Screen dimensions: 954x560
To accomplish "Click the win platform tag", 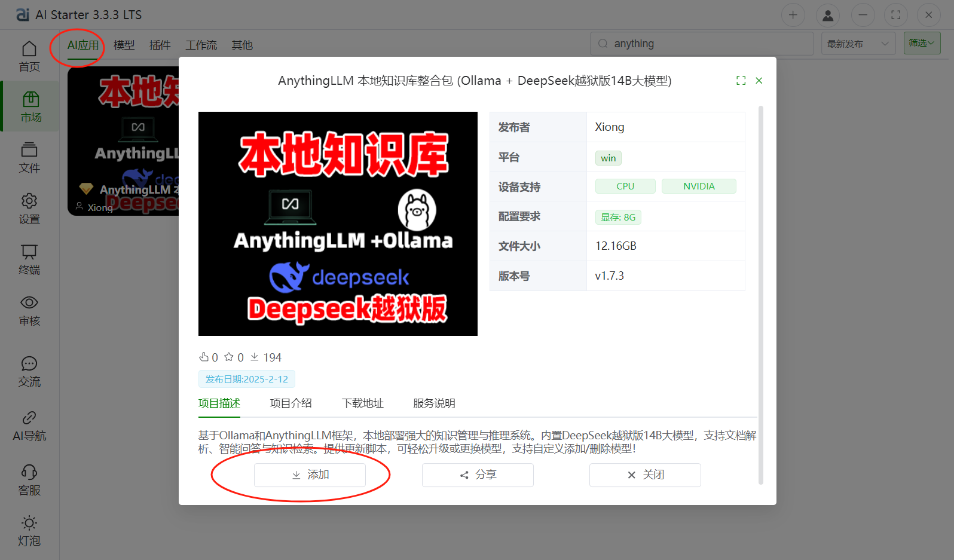I will pyautogui.click(x=609, y=158).
